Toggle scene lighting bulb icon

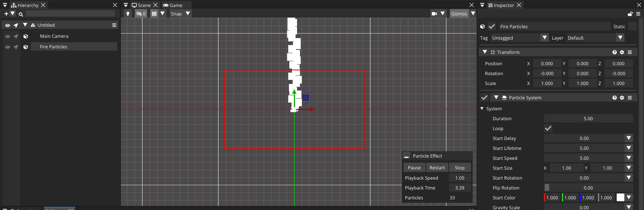(128, 14)
